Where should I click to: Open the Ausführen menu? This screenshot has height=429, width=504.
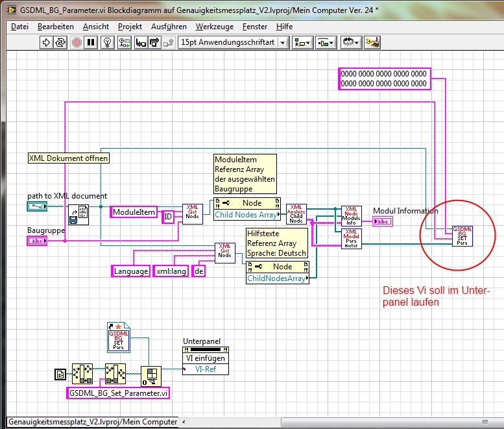169,27
